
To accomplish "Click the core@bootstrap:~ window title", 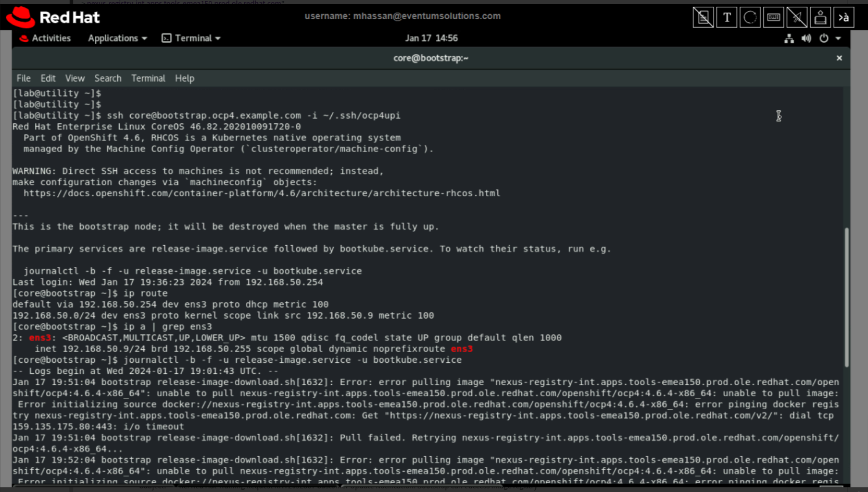I will point(431,58).
